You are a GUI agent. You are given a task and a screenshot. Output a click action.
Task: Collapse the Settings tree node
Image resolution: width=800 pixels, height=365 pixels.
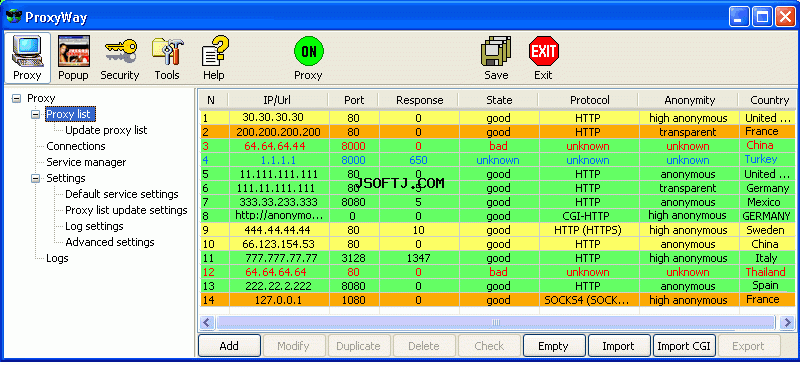click(35, 178)
